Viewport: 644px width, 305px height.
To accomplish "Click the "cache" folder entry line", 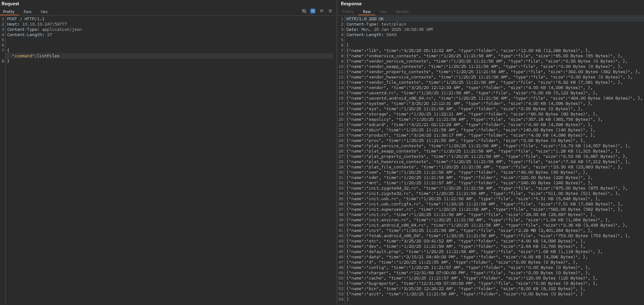I will (472, 278).
